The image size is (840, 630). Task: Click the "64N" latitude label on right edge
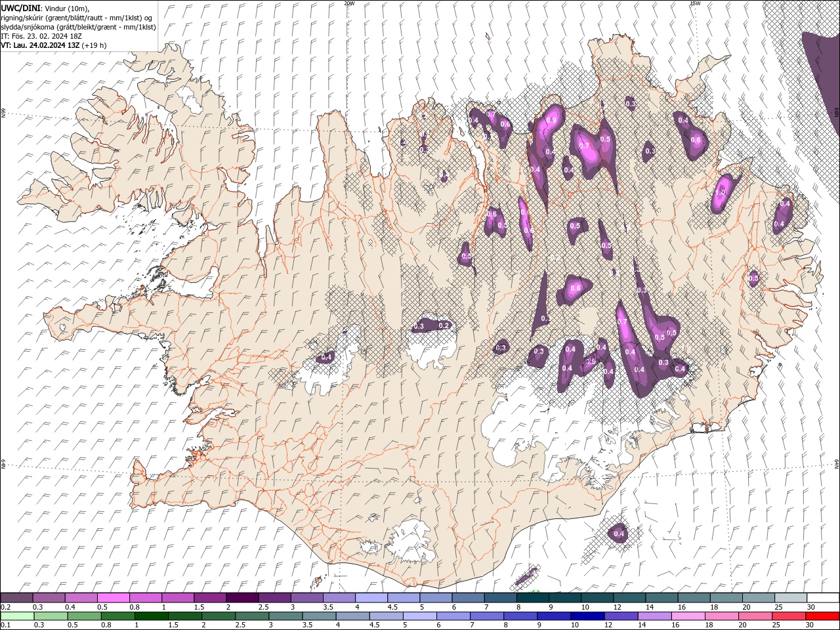coord(837,463)
